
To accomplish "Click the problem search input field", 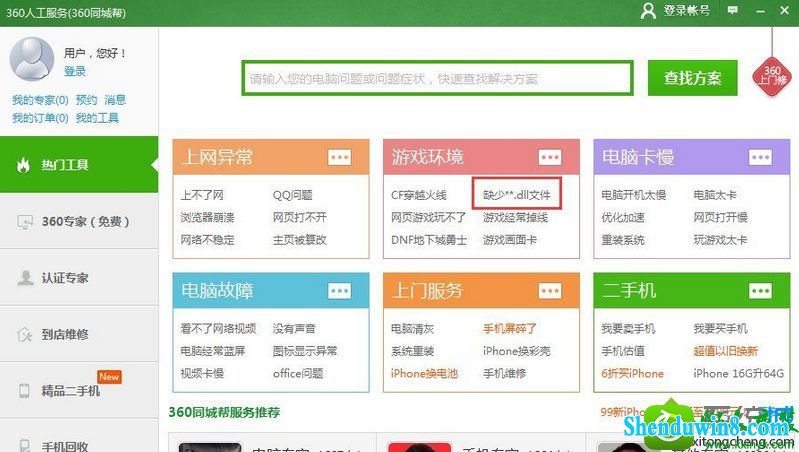I will [437, 78].
